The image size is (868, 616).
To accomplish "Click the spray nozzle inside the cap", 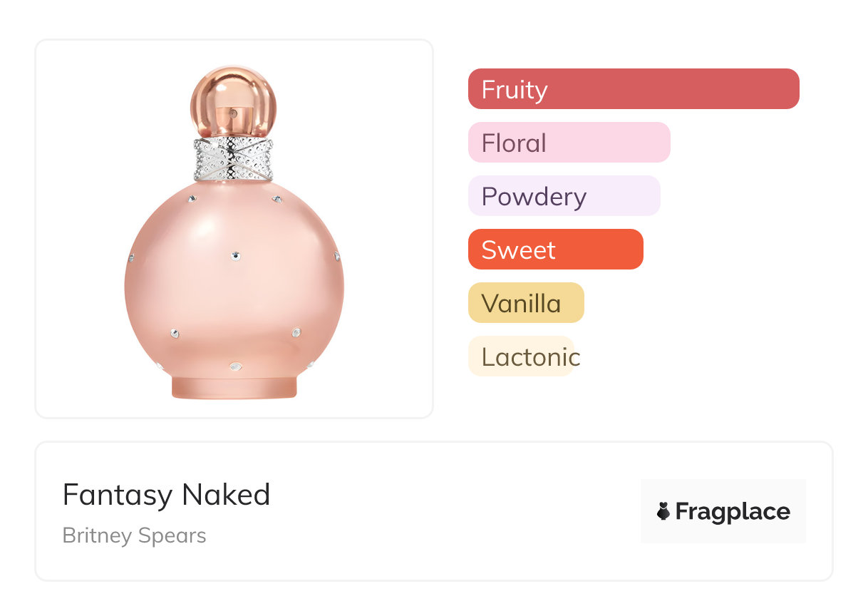I will coord(231,113).
